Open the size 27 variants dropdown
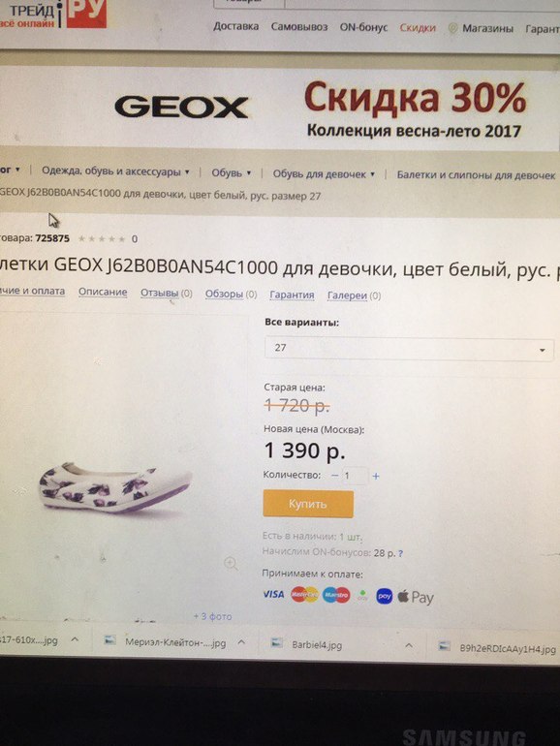The height and width of the screenshot is (746, 560). click(409, 349)
